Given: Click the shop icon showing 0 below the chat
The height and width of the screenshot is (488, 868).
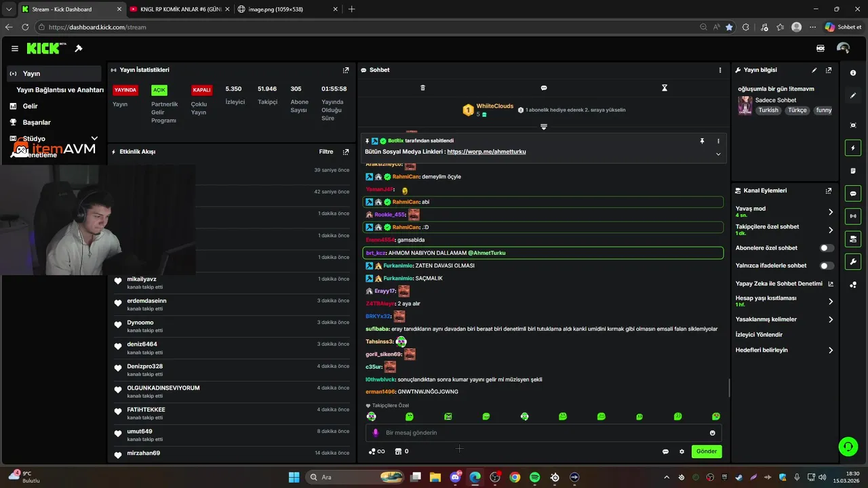Looking at the screenshot, I should click(401, 451).
